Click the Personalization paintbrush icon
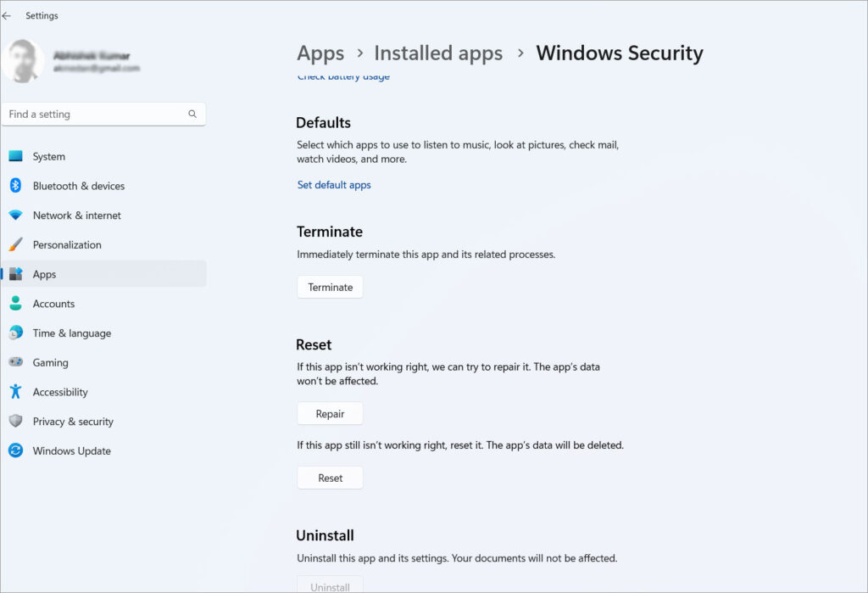The image size is (868, 593). 15,244
